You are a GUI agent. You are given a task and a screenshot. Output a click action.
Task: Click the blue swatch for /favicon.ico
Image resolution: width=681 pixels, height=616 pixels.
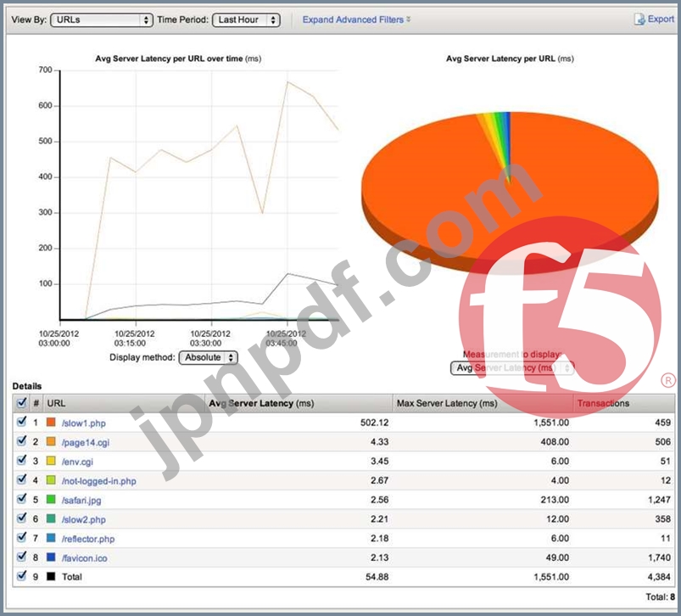[x=51, y=557]
